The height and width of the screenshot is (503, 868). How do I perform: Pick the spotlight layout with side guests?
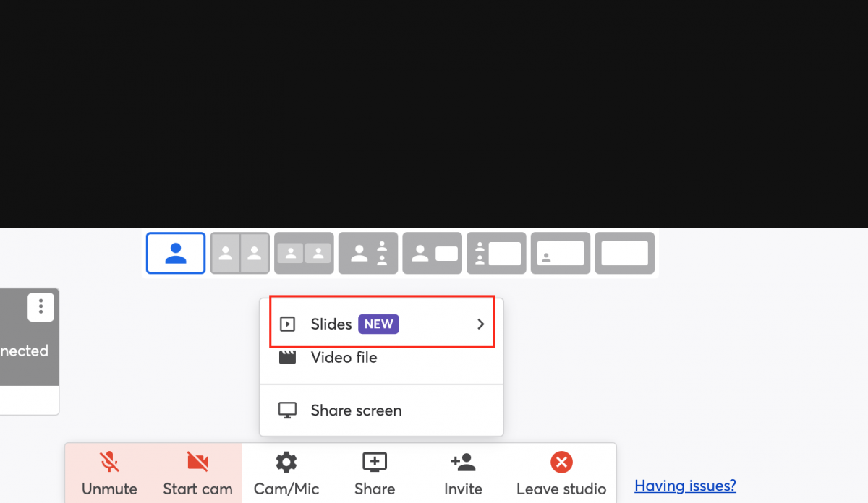click(x=368, y=253)
